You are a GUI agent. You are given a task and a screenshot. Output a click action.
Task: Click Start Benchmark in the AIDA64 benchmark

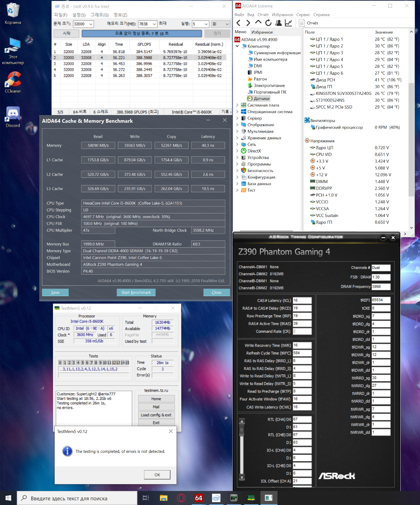tap(136, 292)
